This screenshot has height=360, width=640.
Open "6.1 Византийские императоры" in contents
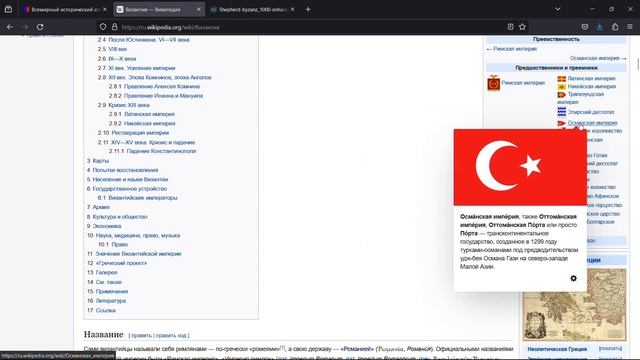click(138, 198)
